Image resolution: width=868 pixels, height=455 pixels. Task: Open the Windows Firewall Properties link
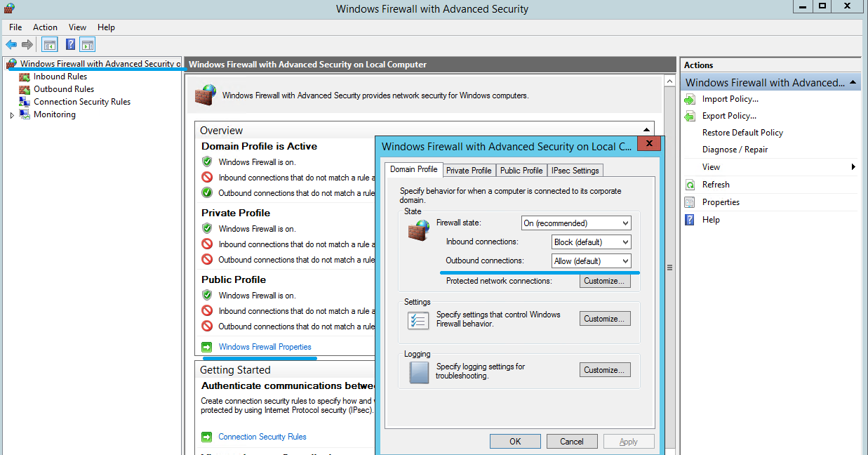265,347
